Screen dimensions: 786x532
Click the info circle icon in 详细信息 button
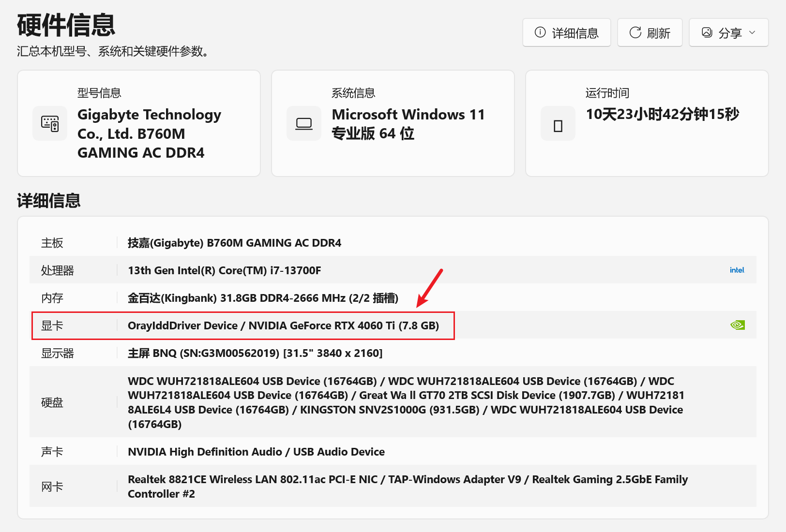(540, 32)
